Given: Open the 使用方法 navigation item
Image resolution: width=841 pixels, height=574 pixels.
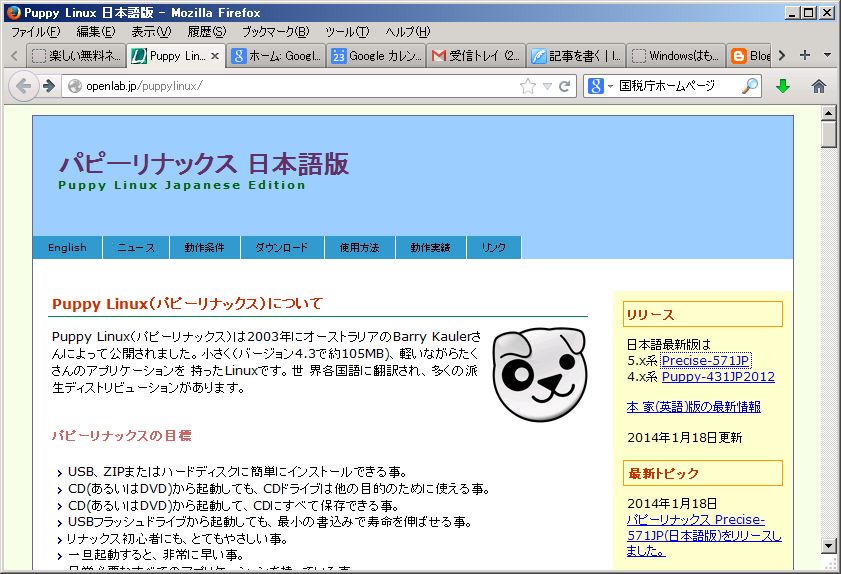Looking at the screenshot, I should pos(359,247).
